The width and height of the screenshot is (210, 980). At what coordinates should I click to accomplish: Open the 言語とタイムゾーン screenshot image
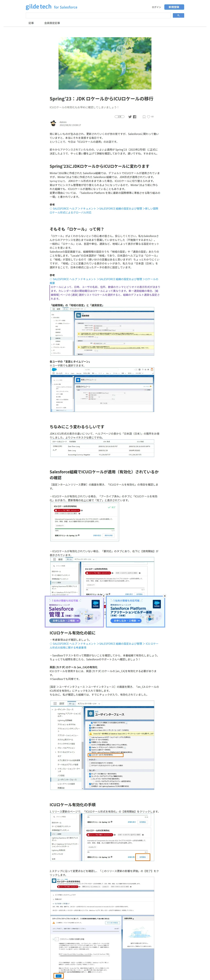pyautogui.click(x=102, y=389)
